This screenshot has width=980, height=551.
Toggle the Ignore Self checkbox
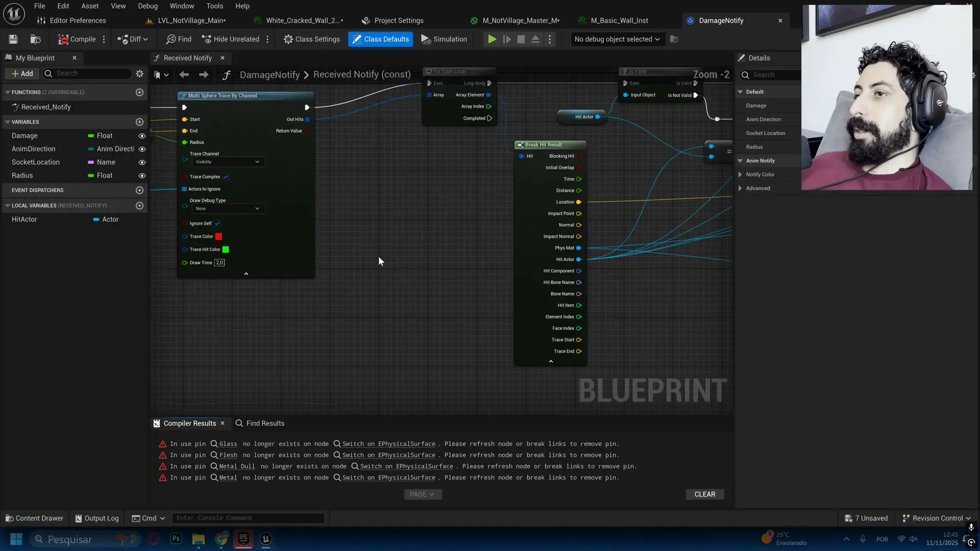pyautogui.click(x=216, y=223)
